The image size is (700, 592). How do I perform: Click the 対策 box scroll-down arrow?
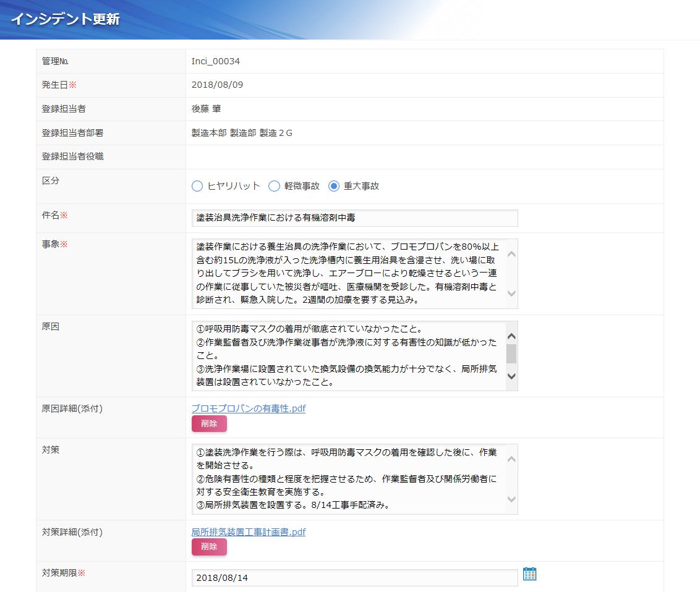(x=511, y=499)
